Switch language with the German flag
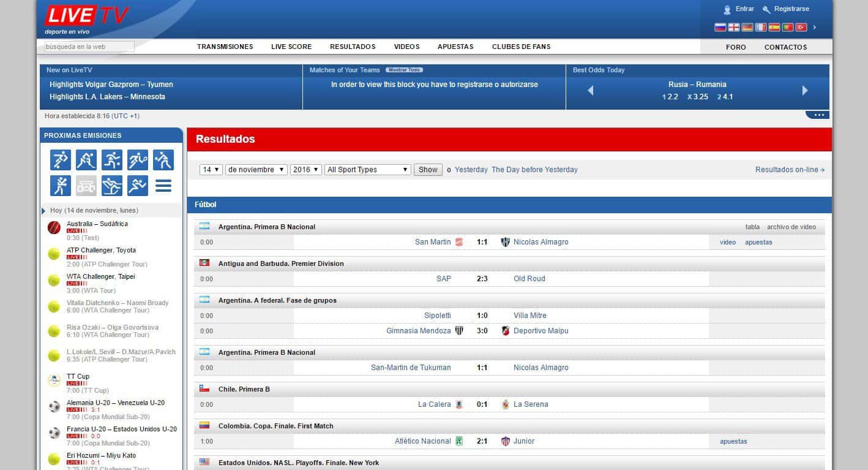868x470 pixels. coord(747,28)
